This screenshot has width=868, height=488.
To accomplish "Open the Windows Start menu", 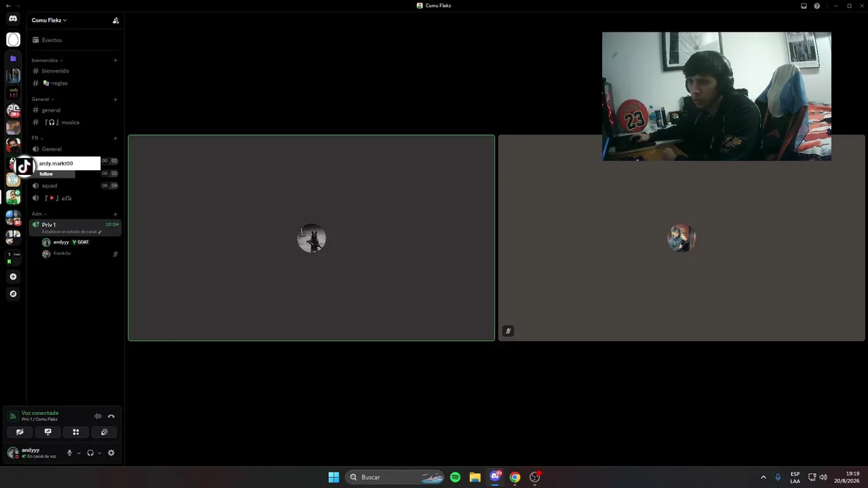I will tap(334, 477).
